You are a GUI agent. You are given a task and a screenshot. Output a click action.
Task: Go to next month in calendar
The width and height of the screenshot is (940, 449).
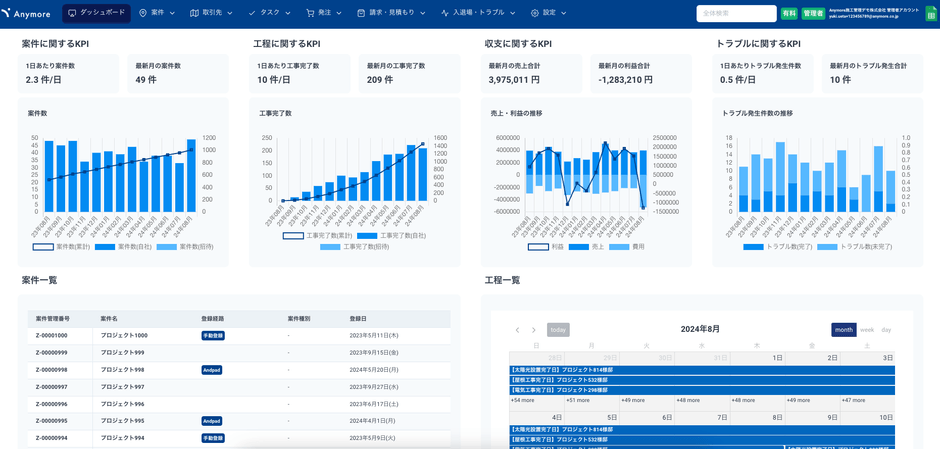[534, 330]
